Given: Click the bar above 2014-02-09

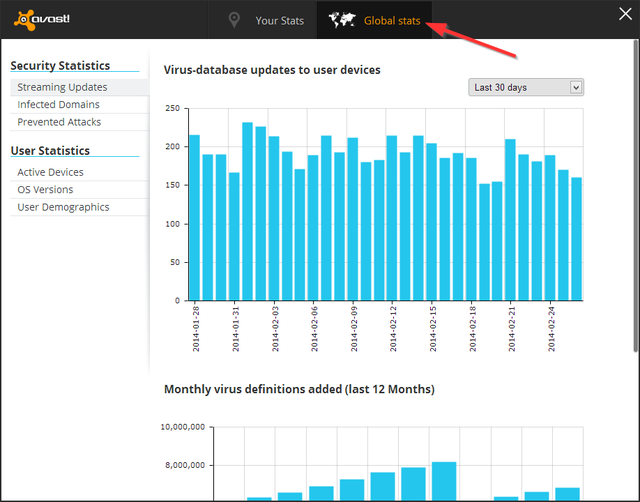Looking at the screenshot, I should pyautogui.click(x=353, y=219).
